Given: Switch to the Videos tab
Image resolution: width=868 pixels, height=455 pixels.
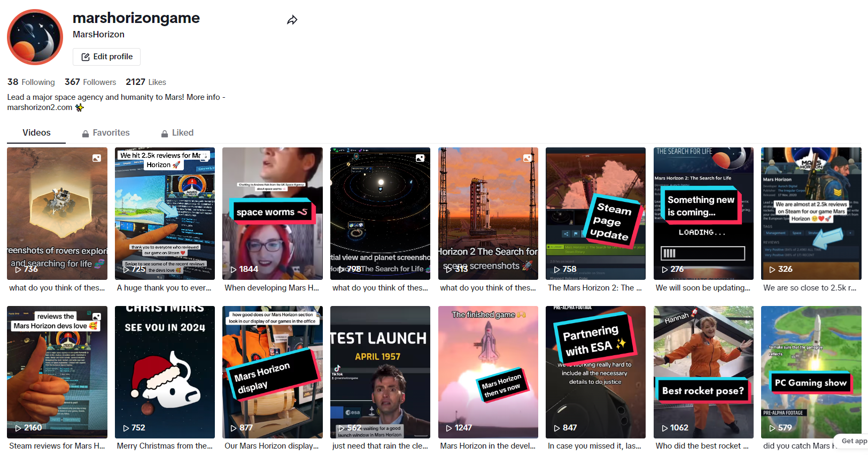Looking at the screenshot, I should [x=36, y=133].
